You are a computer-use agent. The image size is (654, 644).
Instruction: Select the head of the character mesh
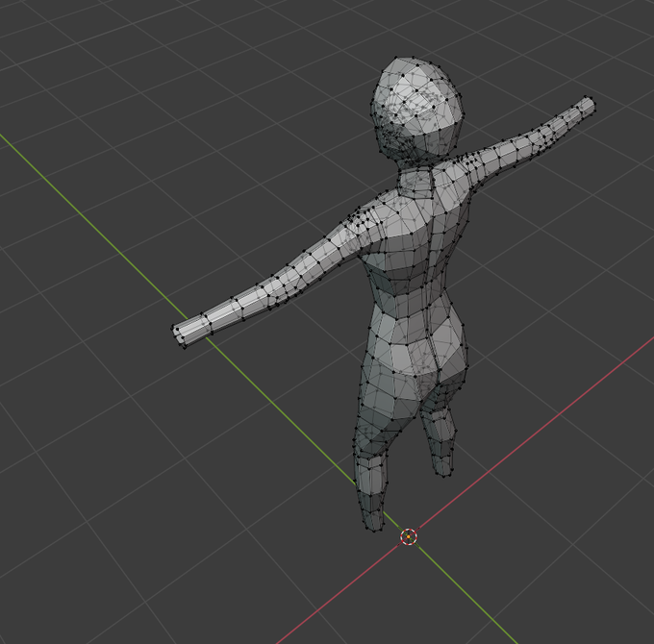[x=416, y=111]
